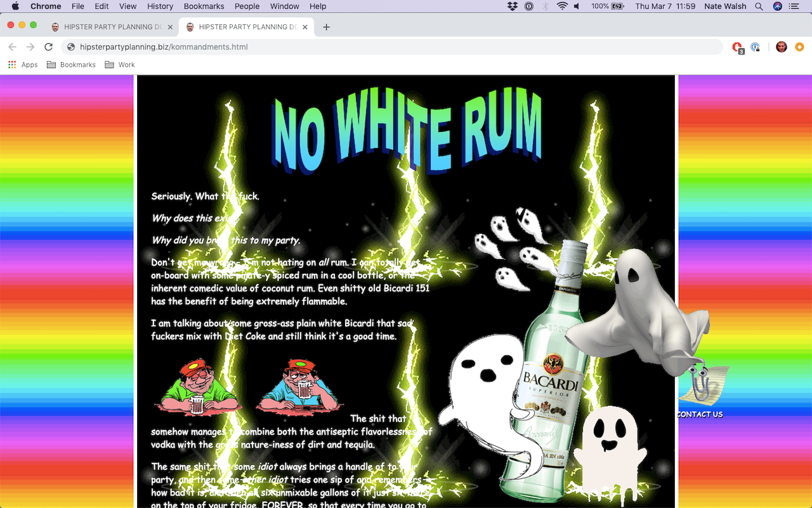Open the People menu
Viewport: 812px width, 508px height.
[x=247, y=6]
